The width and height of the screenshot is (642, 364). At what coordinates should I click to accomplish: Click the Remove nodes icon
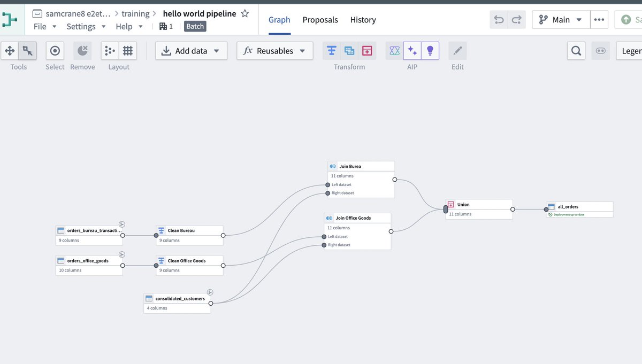click(82, 51)
